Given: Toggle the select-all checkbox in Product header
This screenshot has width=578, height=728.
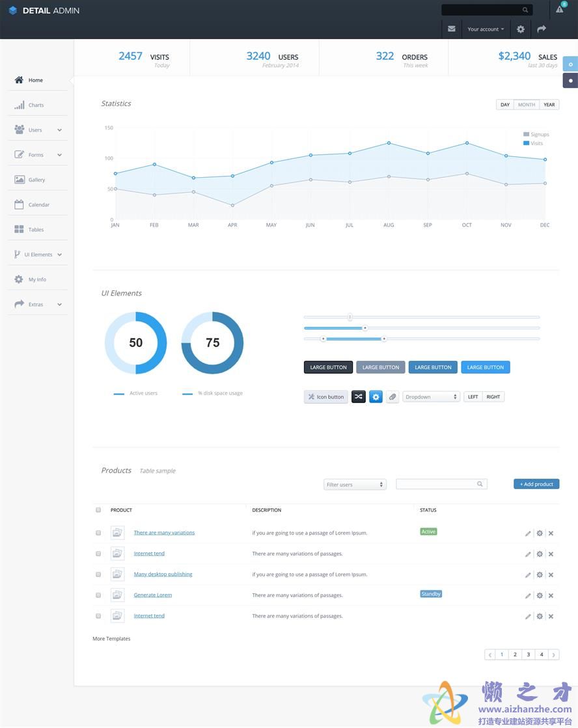Looking at the screenshot, I should point(98,510).
